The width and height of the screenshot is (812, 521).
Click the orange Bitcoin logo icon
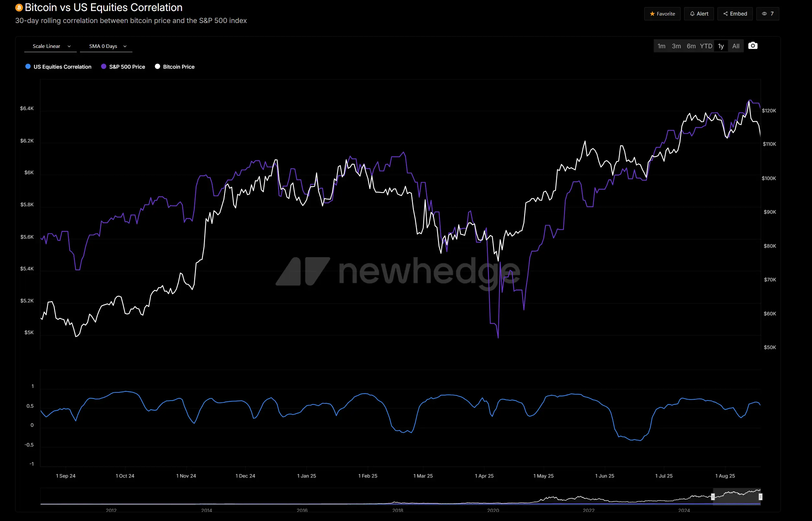(x=19, y=7)
